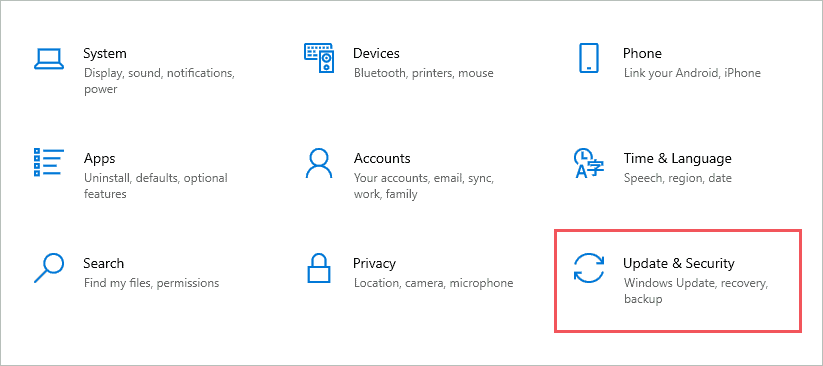Image resolution: width=823 pixels, height=366 pixels.
Task: Click the Phone icon
Action: 588,58
